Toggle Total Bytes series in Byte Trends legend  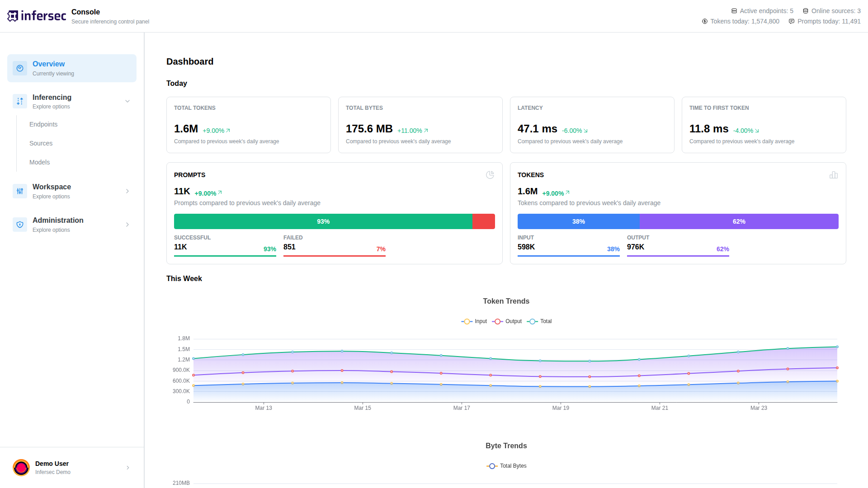506,466
